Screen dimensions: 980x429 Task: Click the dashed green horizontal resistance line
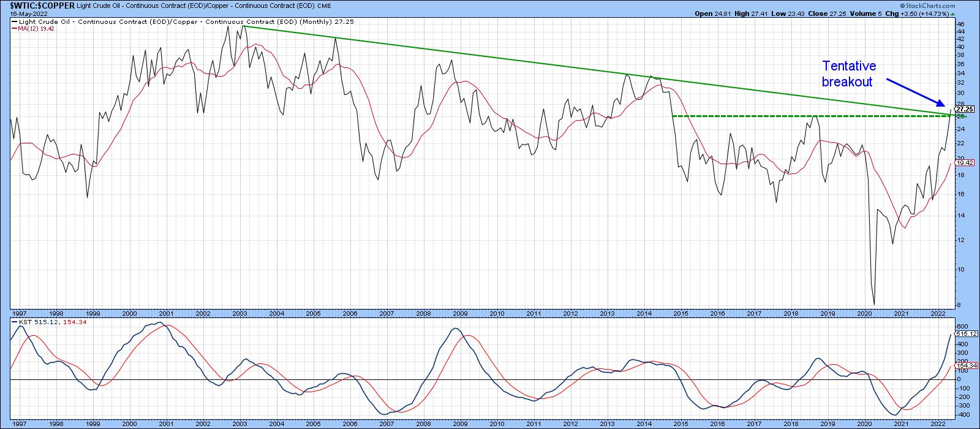pyautogui.click(x=796, y=116)
